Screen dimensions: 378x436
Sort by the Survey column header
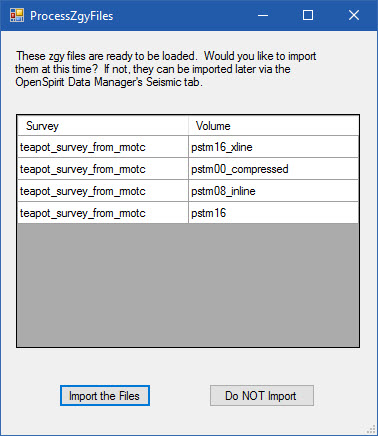coord(103,126)
